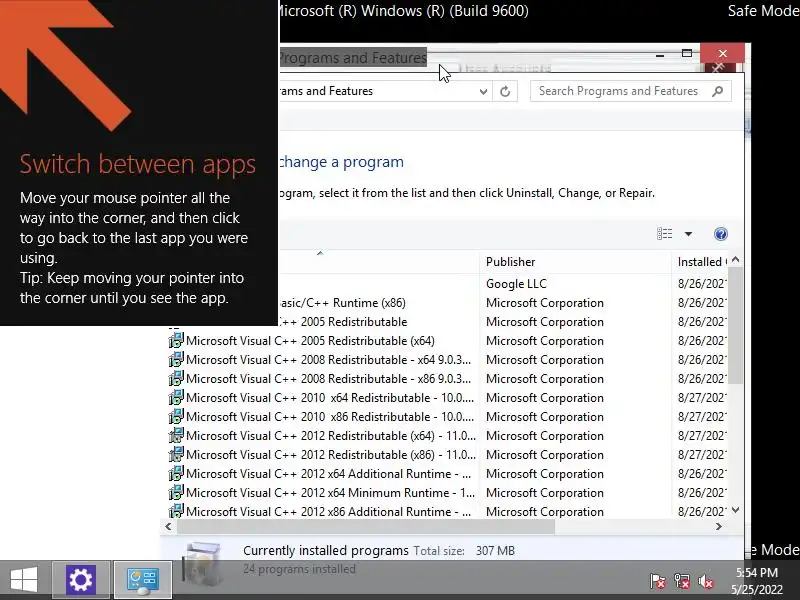The width and height of the screenshot is (800, 600).
Task: Select the Control Panel taskbar icon
Action: [142, 580]
